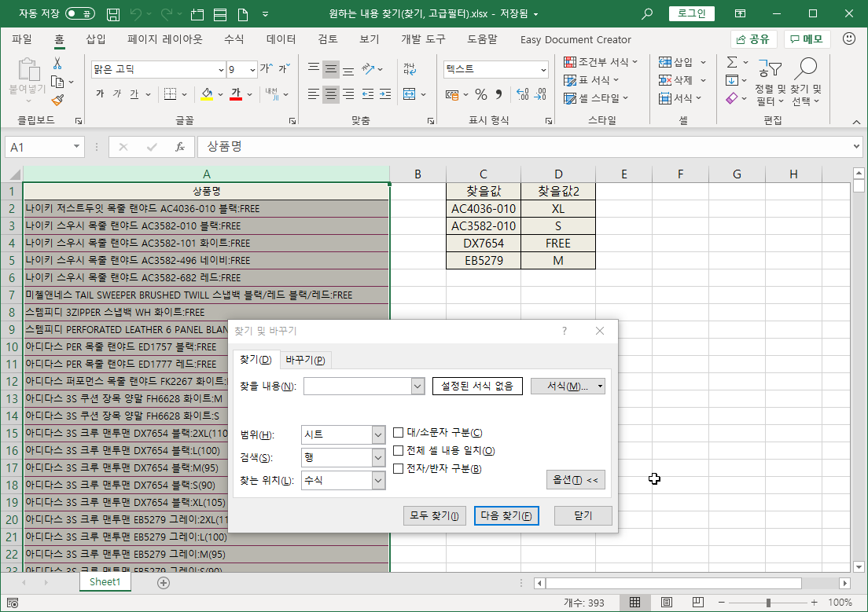Click the 공유 share button
Image resolution: width=868 pixels, height=612 pixels.
pyautogui.click(x=754, y=39)
